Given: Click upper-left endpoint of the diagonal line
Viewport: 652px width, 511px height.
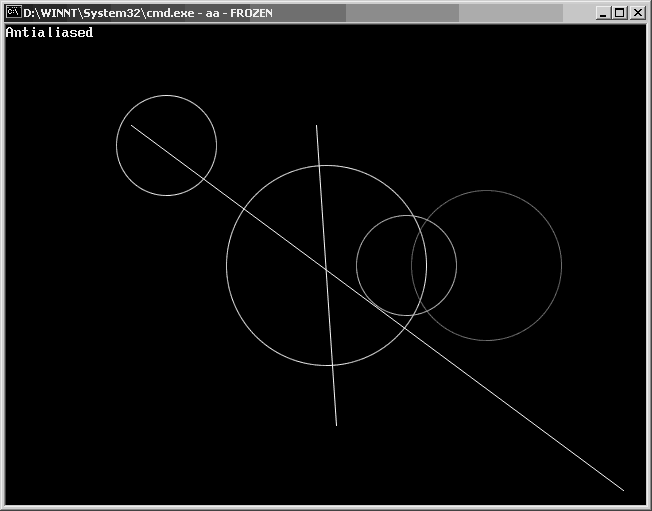Looking at the screenshot, I should pyautogui.click(x=131, y=125).
